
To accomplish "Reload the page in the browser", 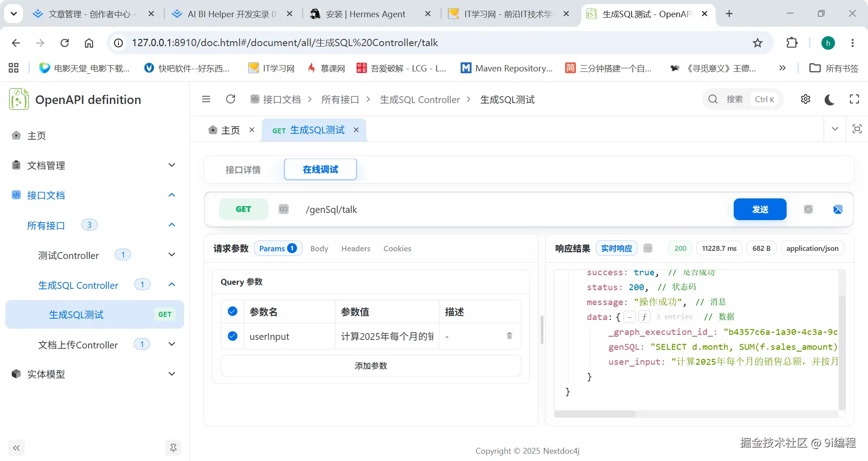I will tap(65, 43).
